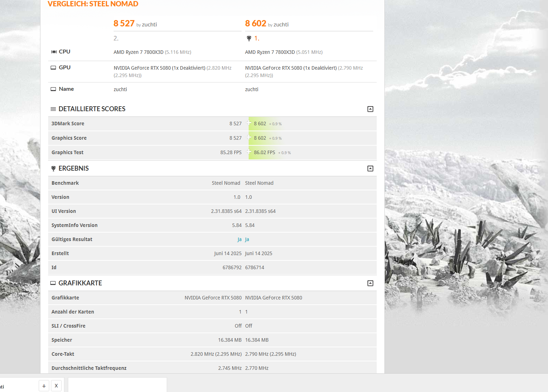Screen dimensions: 548x392
Task: Click the Detaillierte Scores list icon
Action: point(53,109)
